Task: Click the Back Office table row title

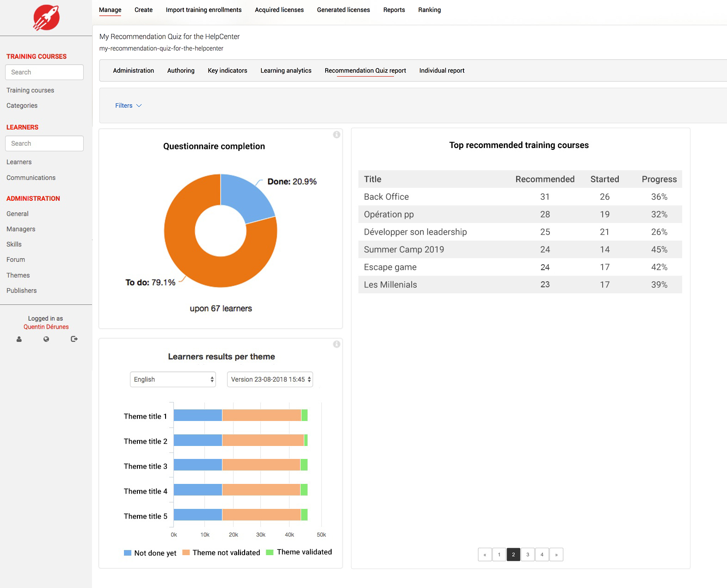Action: pos(386,197)
